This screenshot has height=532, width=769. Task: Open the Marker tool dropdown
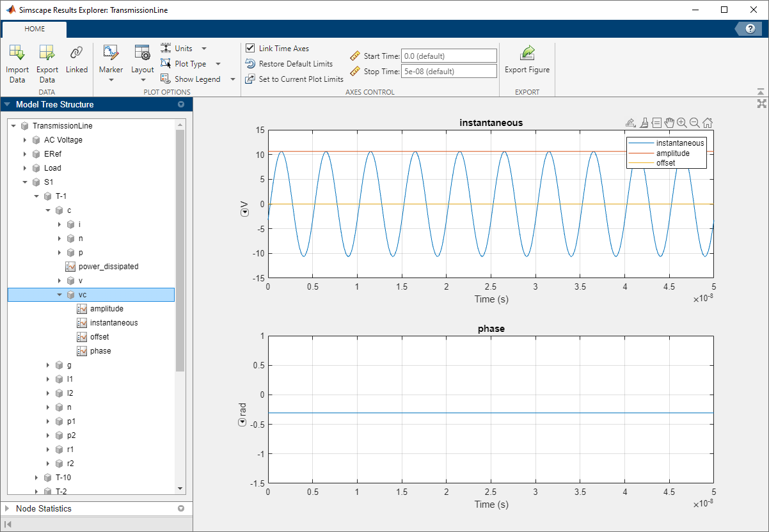111,79
